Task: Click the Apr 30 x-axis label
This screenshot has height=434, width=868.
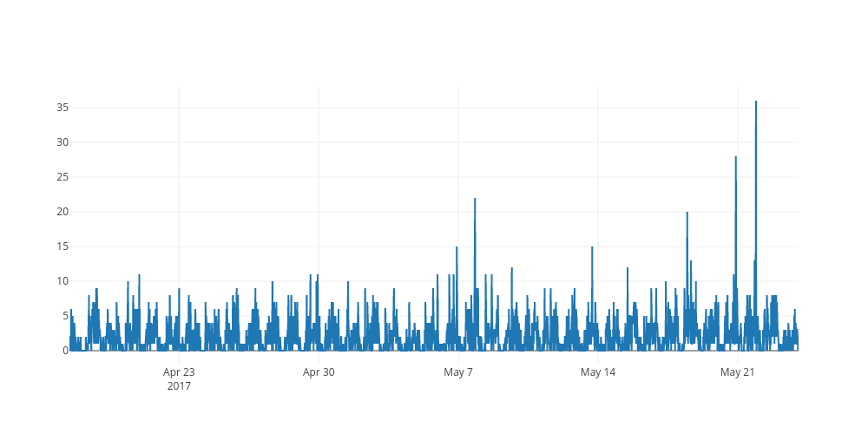Action: [319, 372]
